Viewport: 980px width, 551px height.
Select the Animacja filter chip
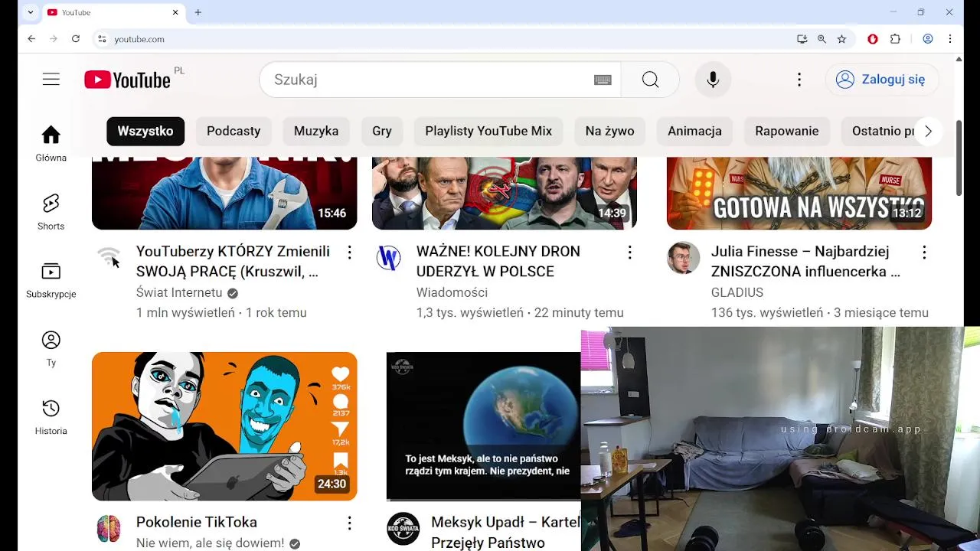coord(694,131)
